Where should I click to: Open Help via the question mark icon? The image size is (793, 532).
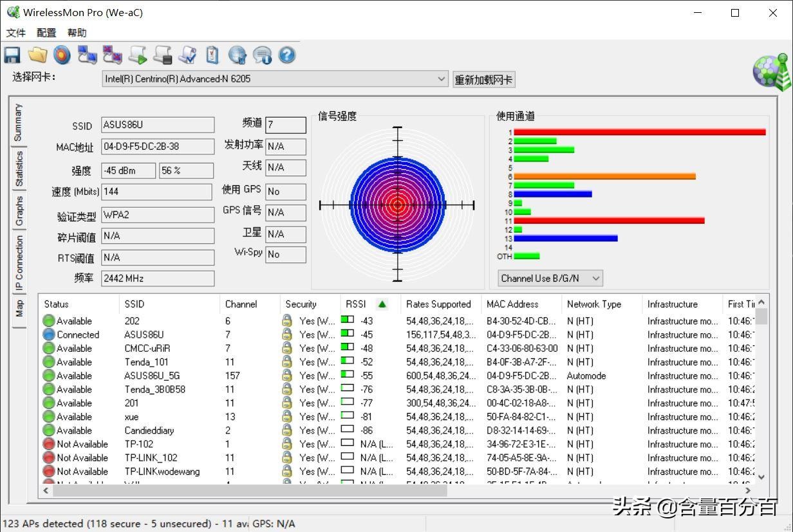(286, 55)
